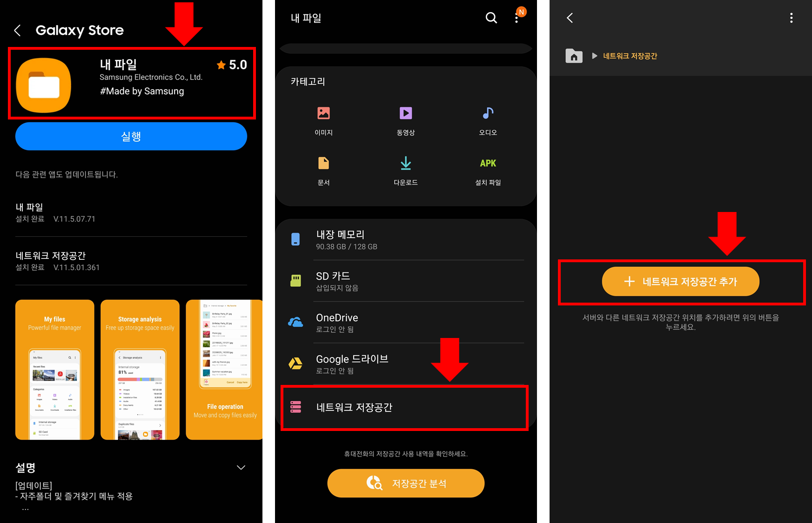Open the Google 드라이브 entry
This screenshot has width=812, height=523.
(x=405, y=364)
